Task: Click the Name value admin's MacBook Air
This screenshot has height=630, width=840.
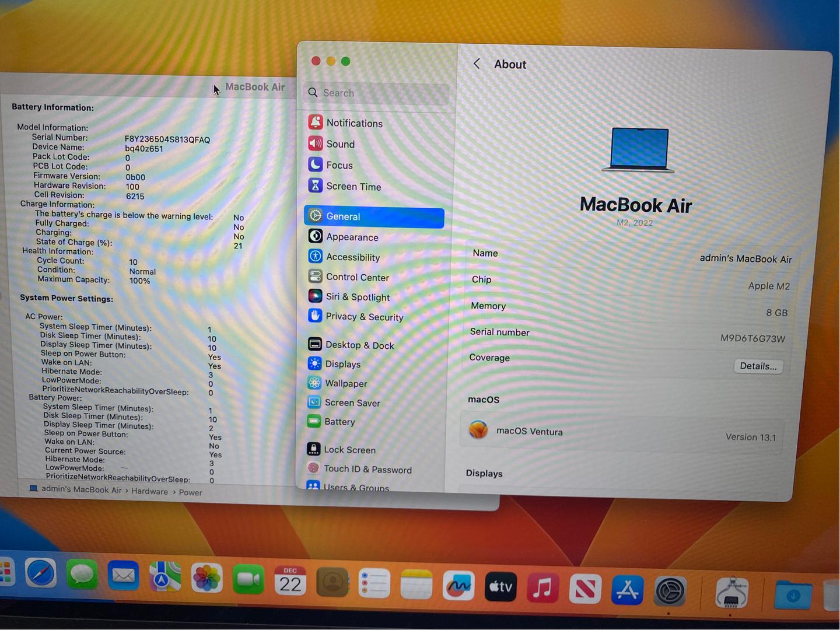Action: tap(745, 258)
